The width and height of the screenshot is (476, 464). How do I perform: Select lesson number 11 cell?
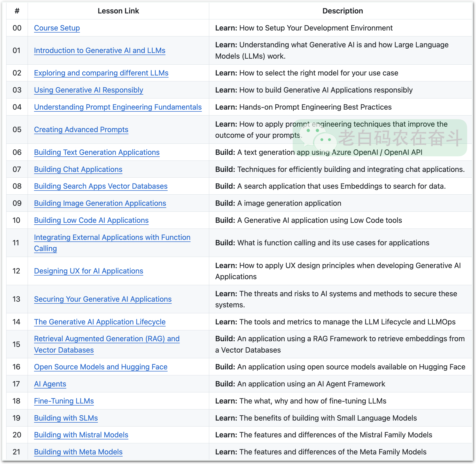17,243
